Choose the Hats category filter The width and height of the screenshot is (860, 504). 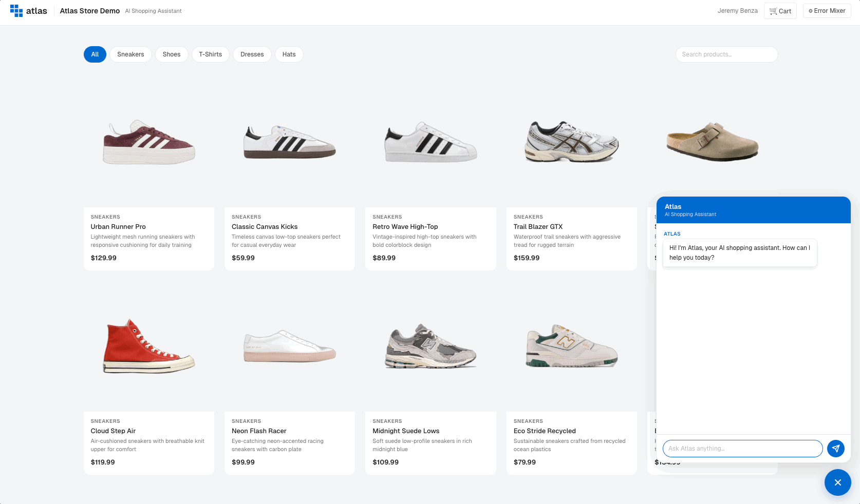click(x=289, y=54)
